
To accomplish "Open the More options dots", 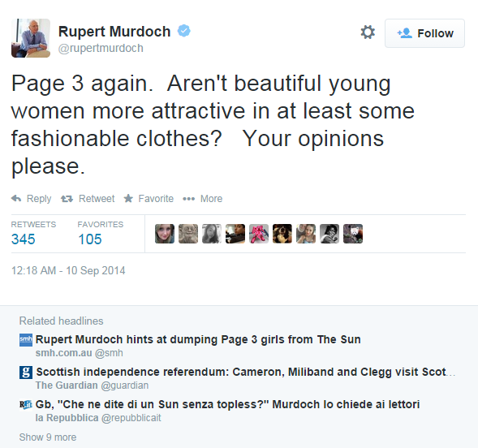I will point(189,199).
